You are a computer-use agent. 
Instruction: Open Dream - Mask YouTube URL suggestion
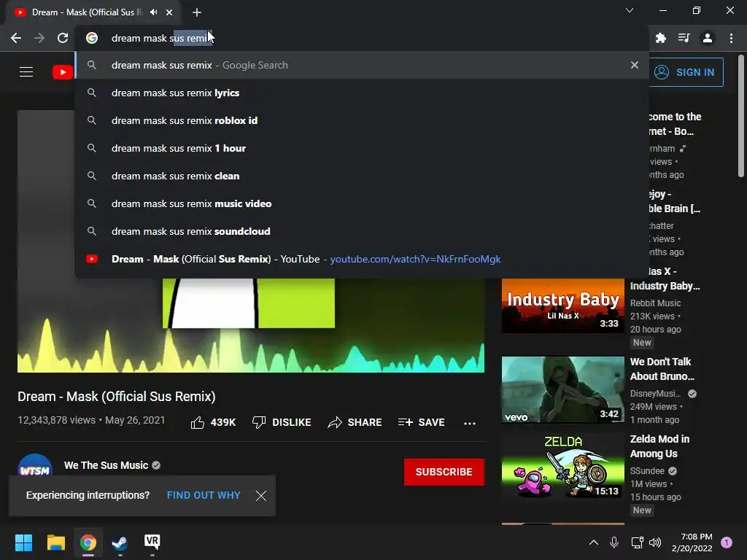(362, 259)
